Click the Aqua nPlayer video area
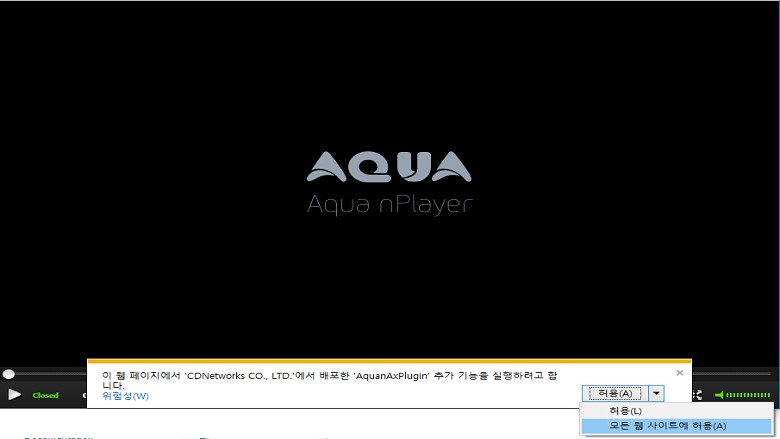Screen dimensions: 780x439 pyautogui.click(x=390, y=183)
